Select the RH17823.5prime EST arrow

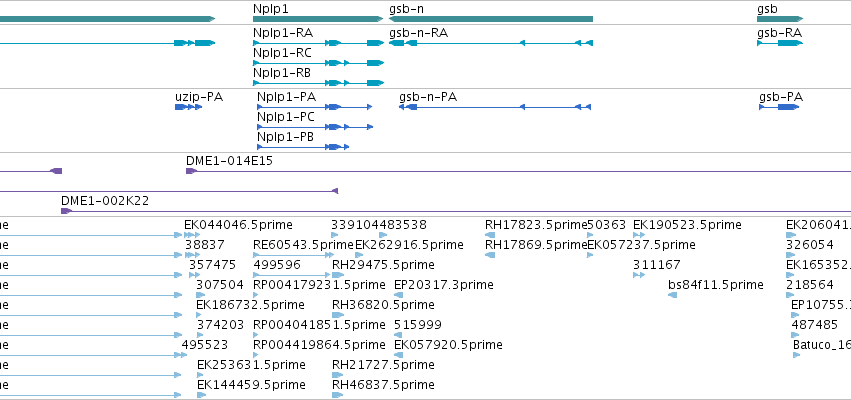point(490,235)
